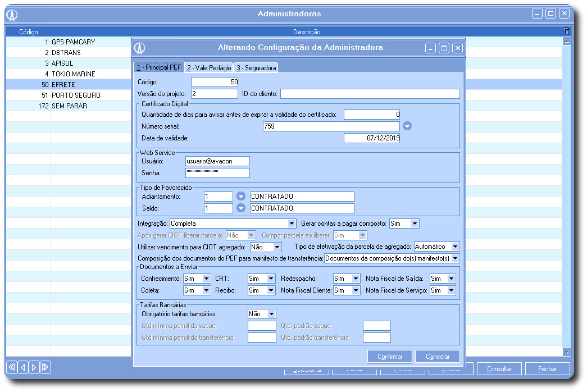Open the CRT dropdown
587x392 pixels.
271,279
